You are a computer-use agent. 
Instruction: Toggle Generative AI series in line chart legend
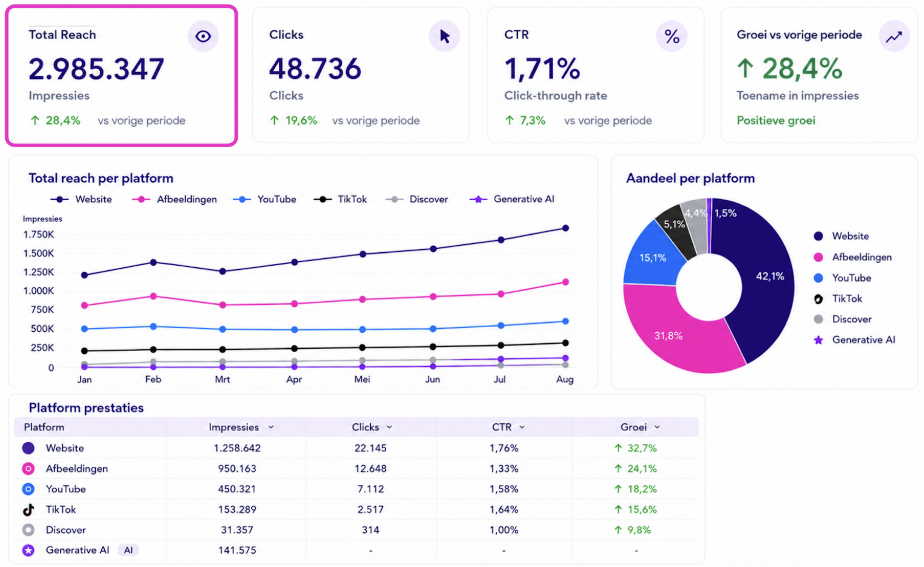tap(512, 199)
